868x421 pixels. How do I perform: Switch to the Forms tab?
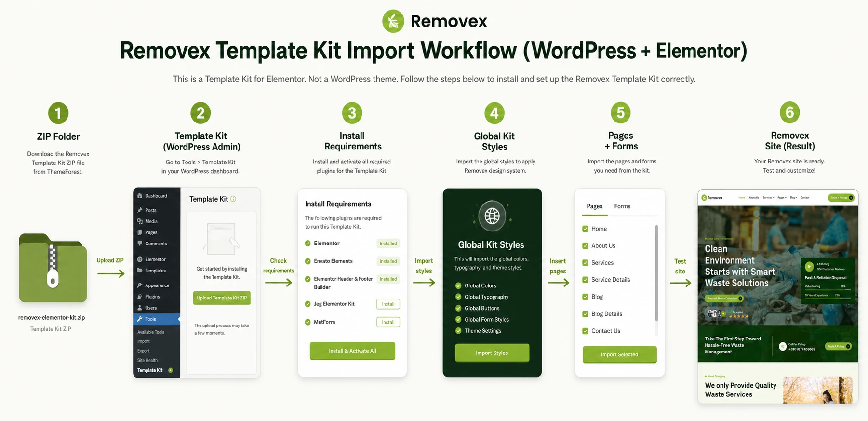pyautogui.click(x=622, y=206)
